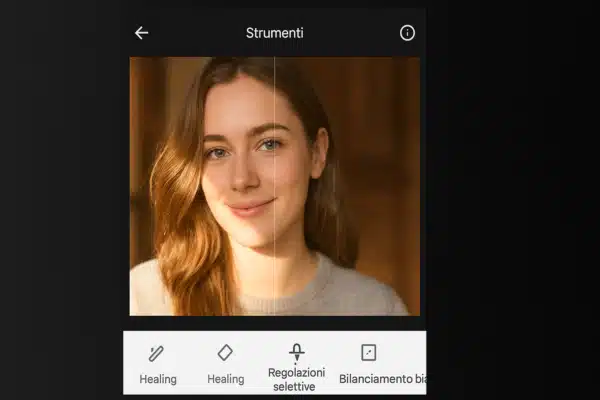
Task: Open the Bilanciamento bianco square icon
Action: (x=368, y=353)
